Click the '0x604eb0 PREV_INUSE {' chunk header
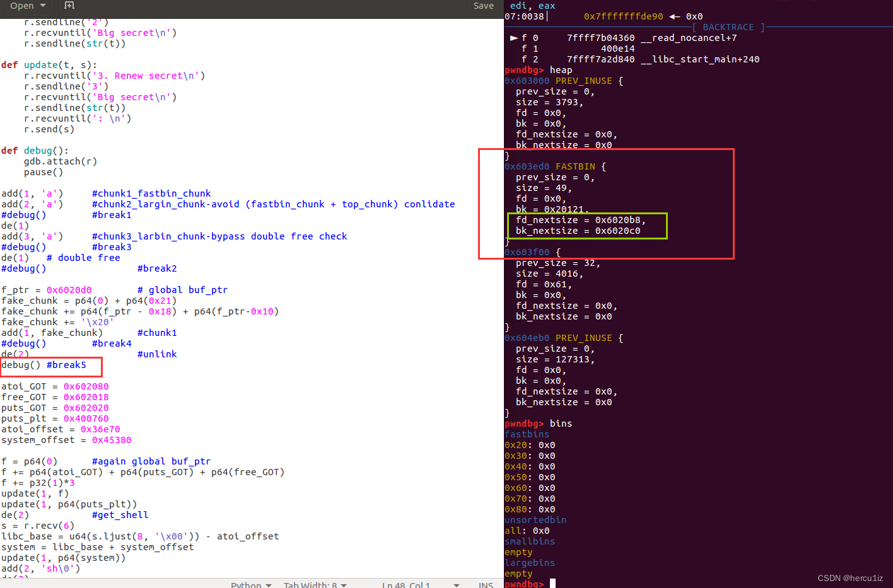Viewport: 893px width, 588px height. [564, 338]
